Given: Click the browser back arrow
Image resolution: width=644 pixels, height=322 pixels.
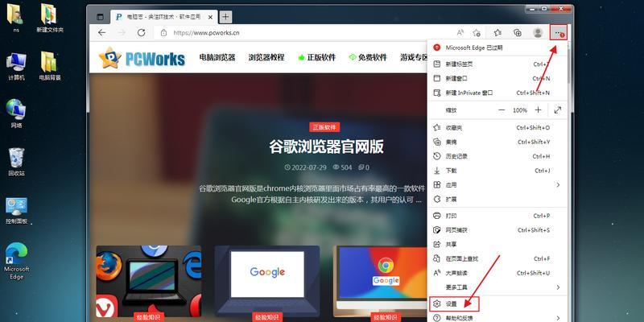Looking at the screenshot, I should (x=102, y=32).
